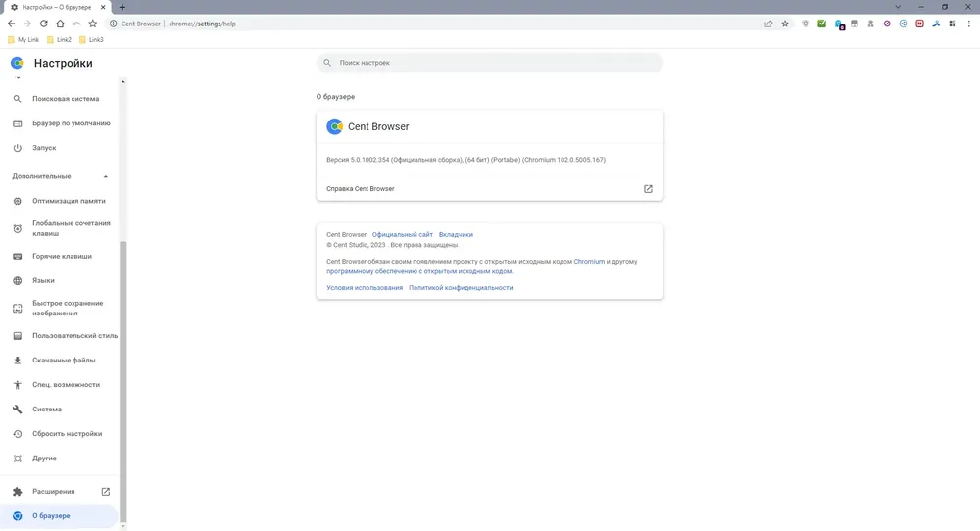Open the blue ghost extension with badge
Viewport: 980px width, 531px height.
pos(839,24)
